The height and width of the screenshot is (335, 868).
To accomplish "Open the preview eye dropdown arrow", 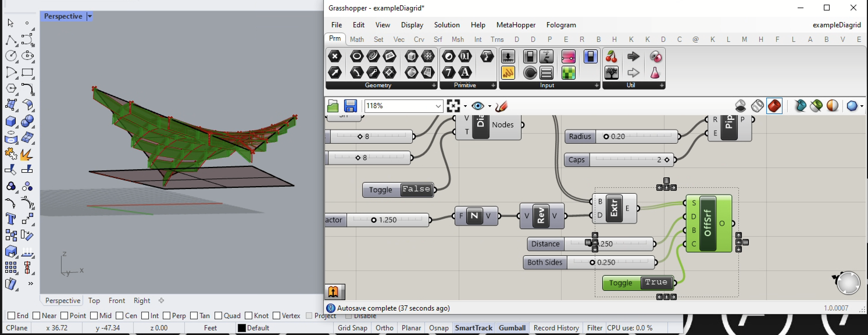I will (x=490, y=106).
